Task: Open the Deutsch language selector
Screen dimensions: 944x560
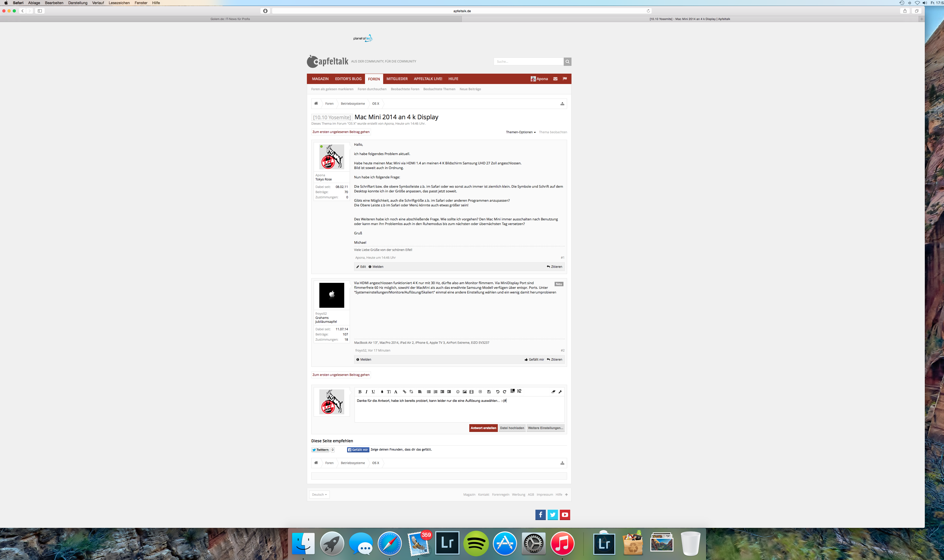Action: 319,494
